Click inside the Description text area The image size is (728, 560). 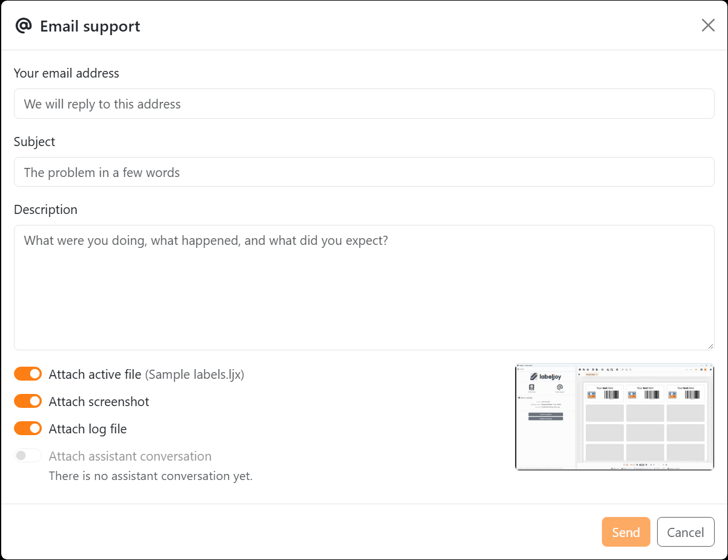(x=364, y=287)
